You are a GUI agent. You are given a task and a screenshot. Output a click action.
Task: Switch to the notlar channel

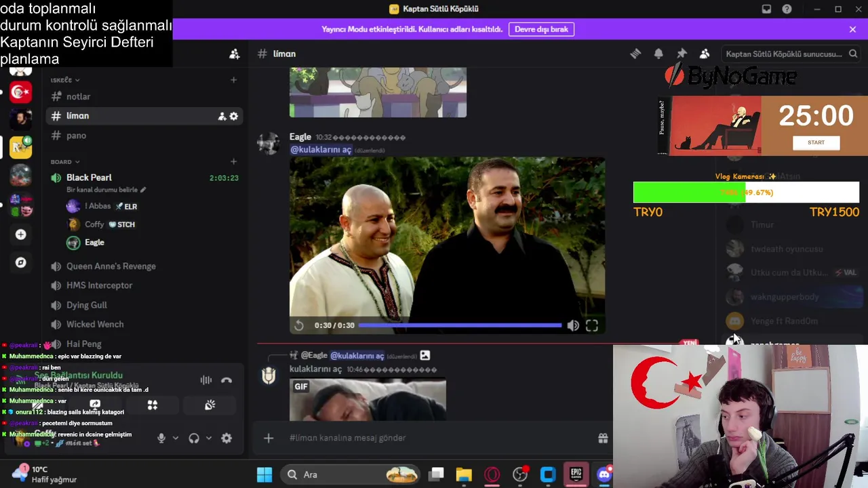(x=144, y=97)
